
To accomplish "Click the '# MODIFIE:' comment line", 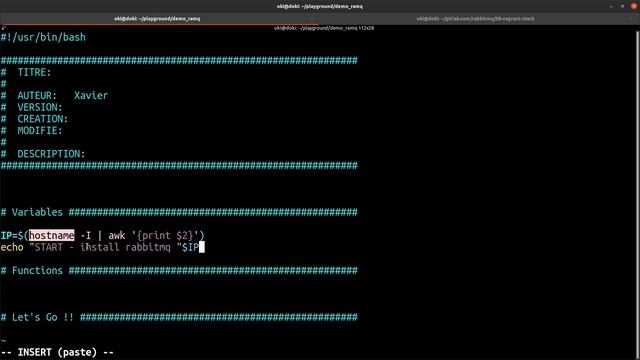I will tap(31, 131).
